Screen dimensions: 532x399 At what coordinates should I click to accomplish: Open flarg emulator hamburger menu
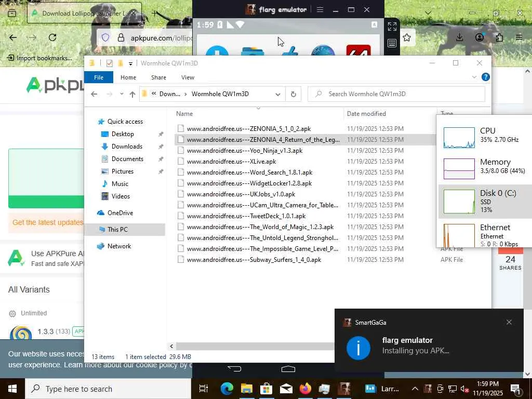coord(320,9)
